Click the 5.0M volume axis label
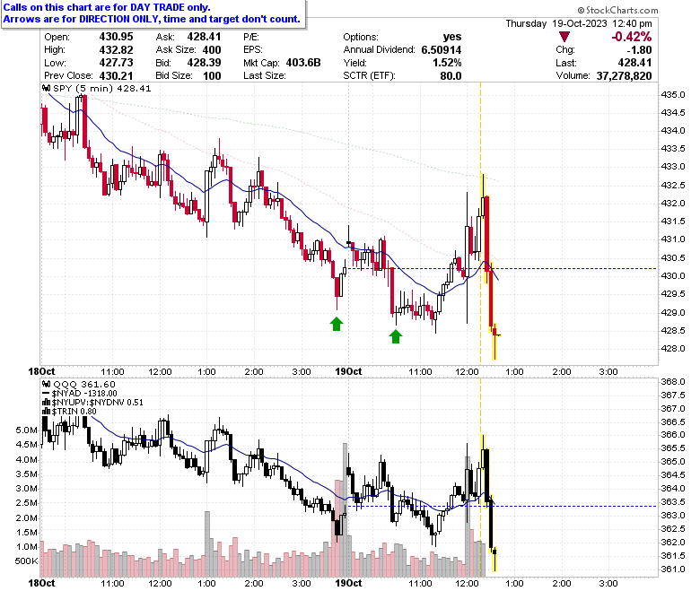This screenshot has height=591, width=700. point(26,430)
